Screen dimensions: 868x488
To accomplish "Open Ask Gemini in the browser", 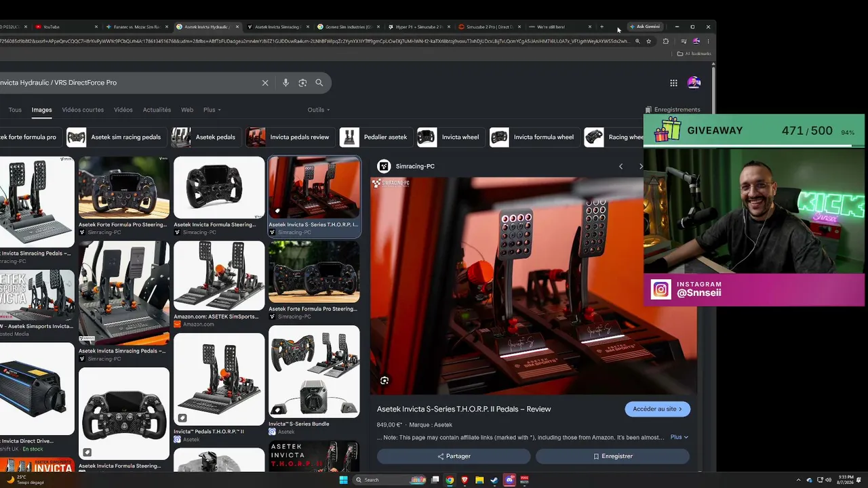I will 645,27.
